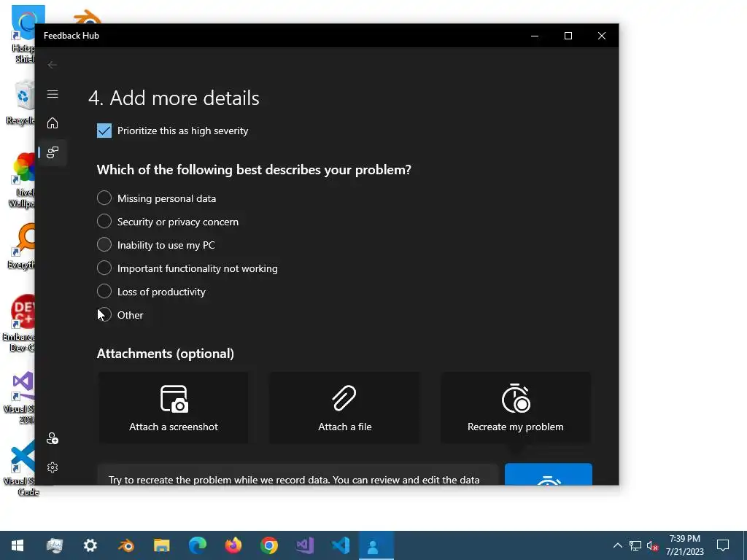Open Settings gear from the taskbar

(90, 545)
